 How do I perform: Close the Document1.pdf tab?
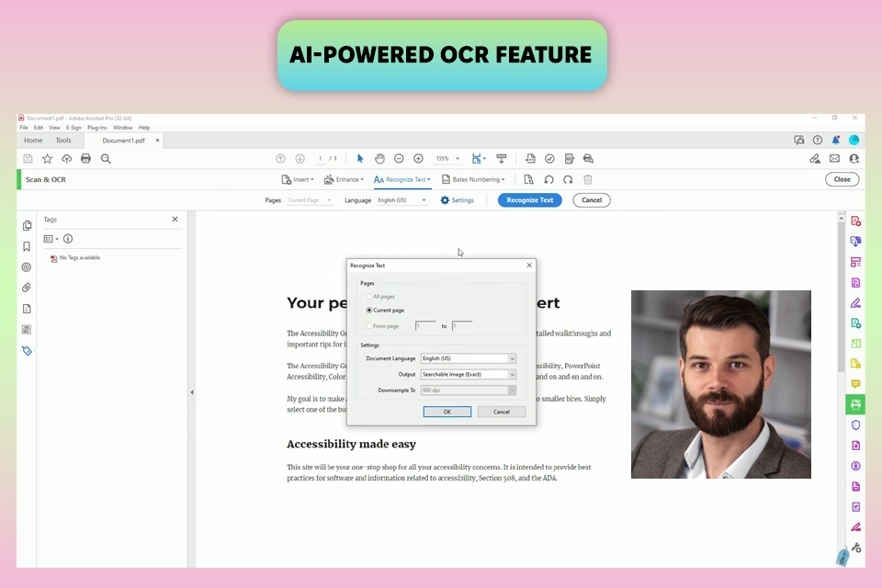(157, 140)
